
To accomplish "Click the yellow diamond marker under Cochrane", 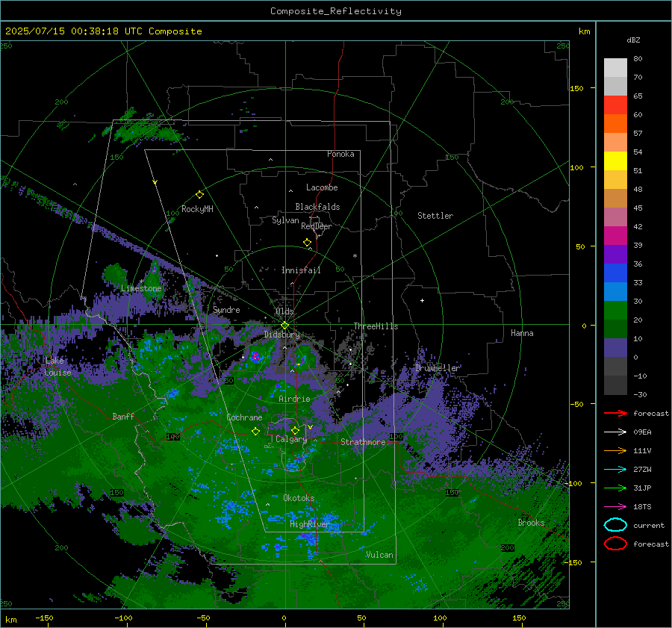I will pyautogui.click(x=255, y=432).
